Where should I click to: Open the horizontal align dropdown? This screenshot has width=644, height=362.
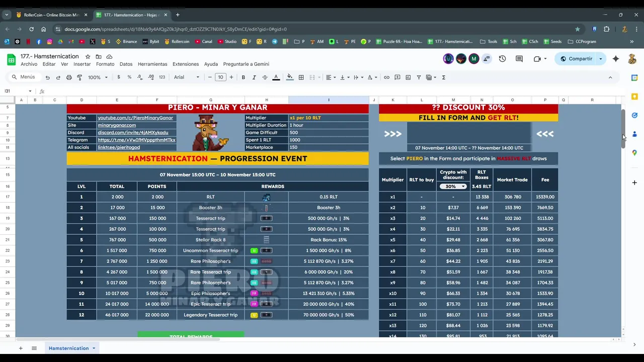click(x=330, y=77)
